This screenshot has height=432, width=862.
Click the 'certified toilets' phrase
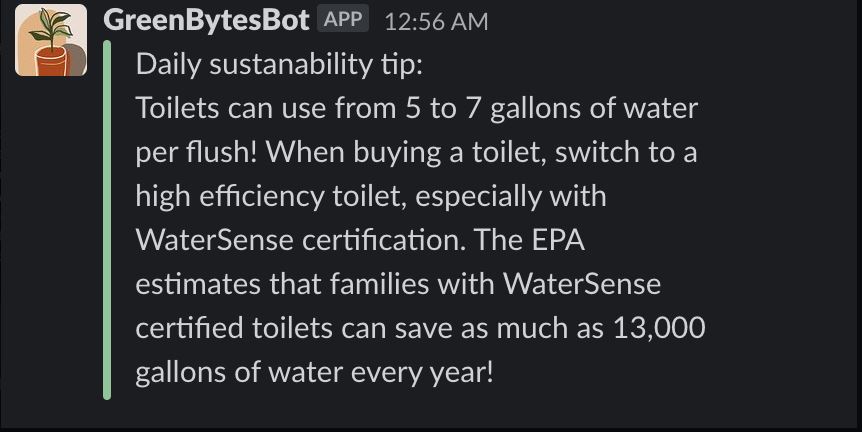click(x=236, y=328)
